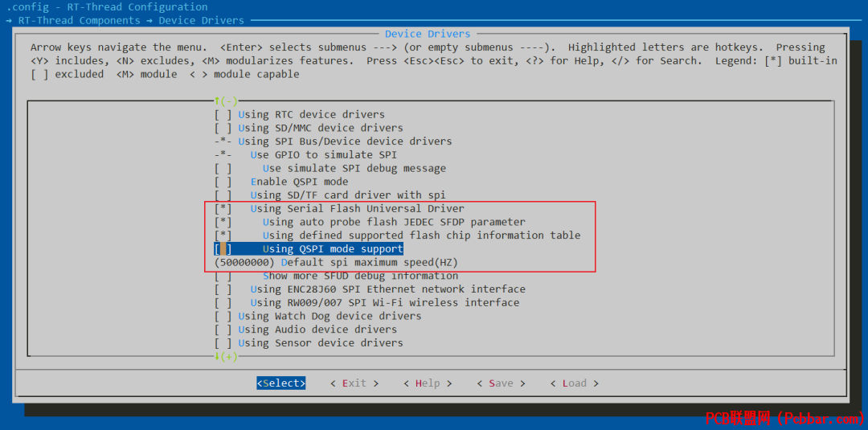The height and width of the screenshot is (430, 868).
Task: Click Save in the bottom bar
Action: [501, 383]
